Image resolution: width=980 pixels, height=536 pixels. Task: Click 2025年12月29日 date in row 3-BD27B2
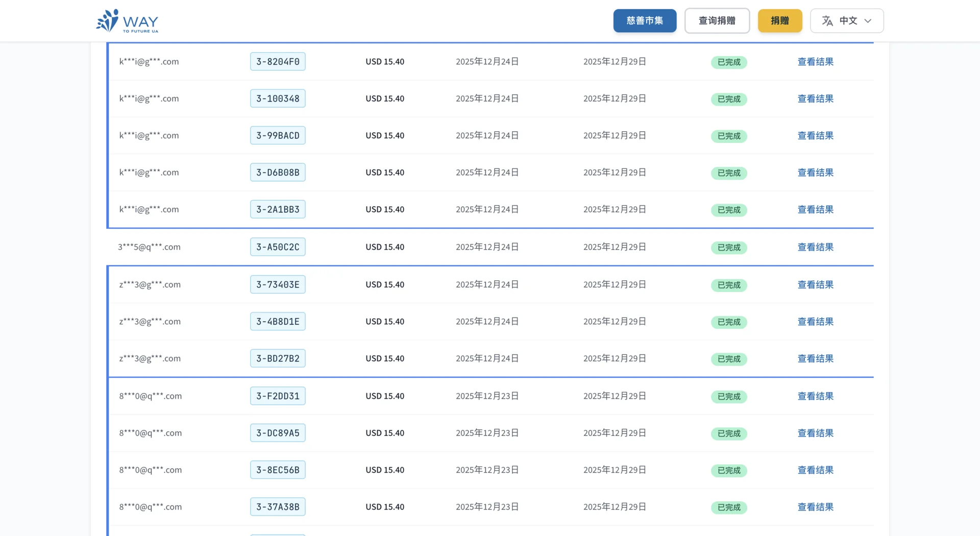pyautogui.click(x=615, y=358)
